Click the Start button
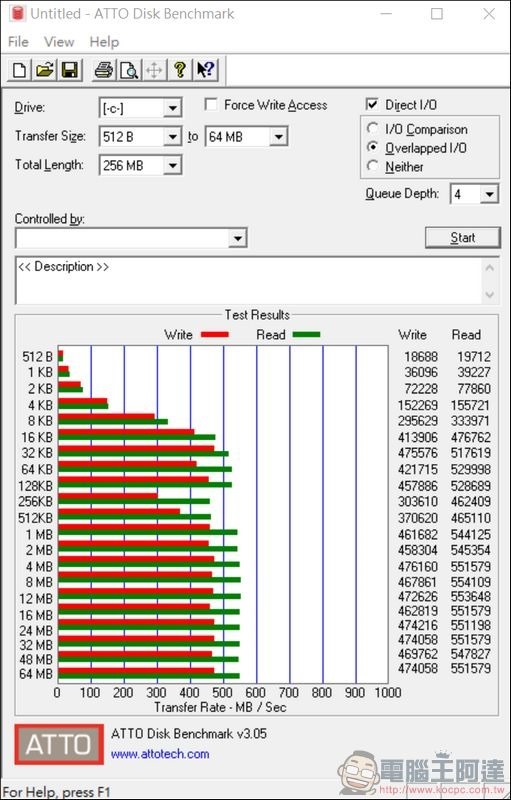Screen dimensions: 511x800 (x=463, y=238)
